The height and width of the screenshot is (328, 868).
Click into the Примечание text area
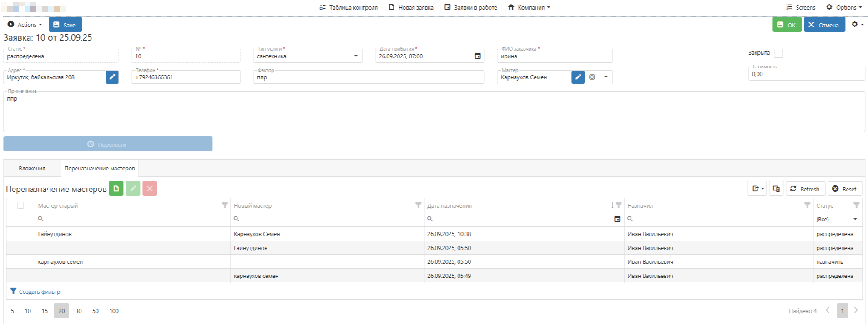[x=434, y=112]
